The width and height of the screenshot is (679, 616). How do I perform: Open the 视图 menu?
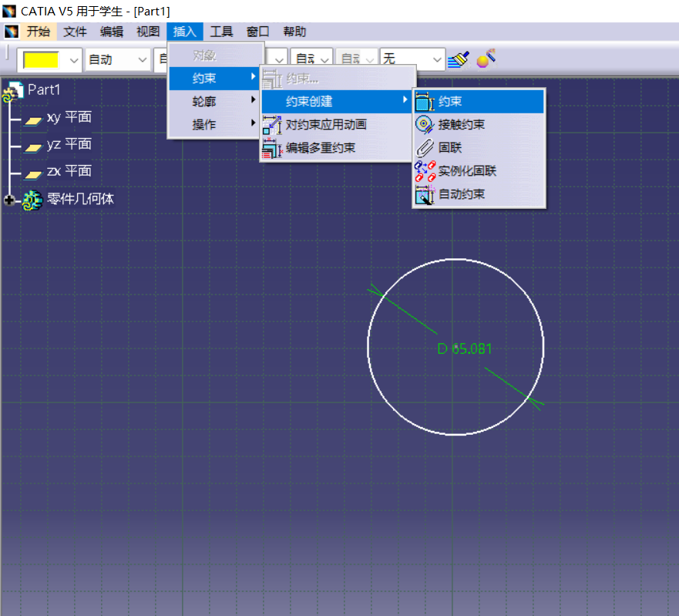[x=148, y=31]
